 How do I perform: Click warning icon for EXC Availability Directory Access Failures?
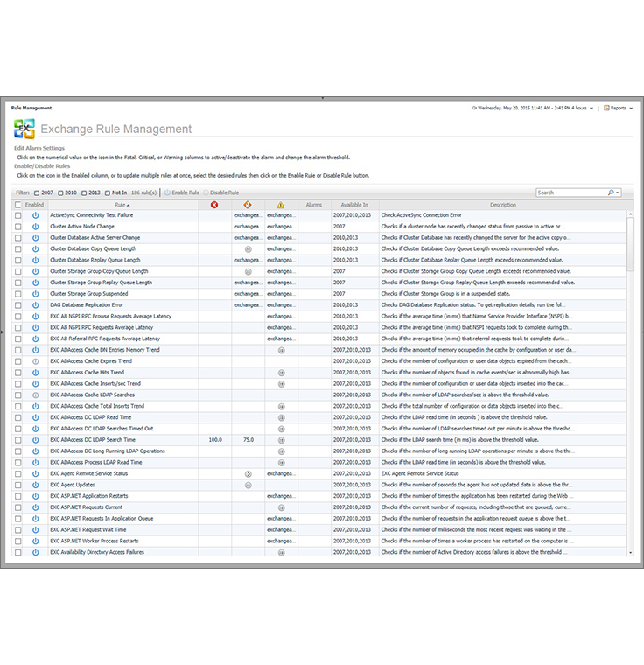tap(281, 553)
